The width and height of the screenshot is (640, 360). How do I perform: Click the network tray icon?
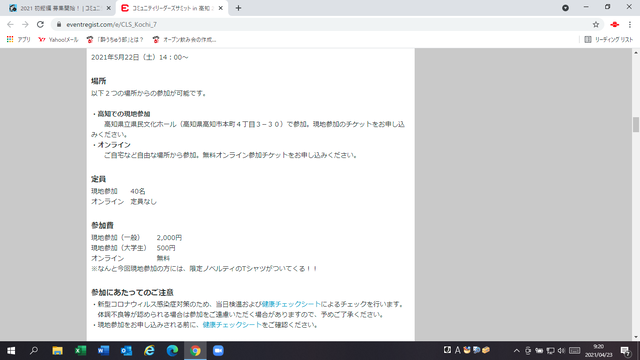pyautogui.click(x=550, y=351)
